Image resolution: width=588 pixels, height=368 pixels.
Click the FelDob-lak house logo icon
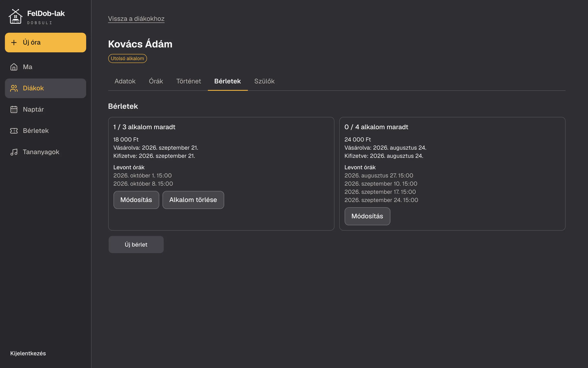click(x=16, y=17)
